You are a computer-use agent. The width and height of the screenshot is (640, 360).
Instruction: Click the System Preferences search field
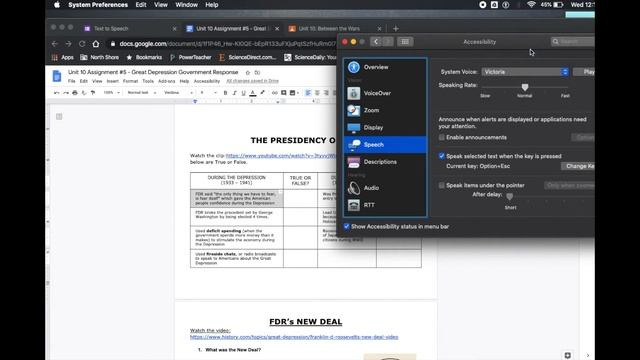pos(573,41)
